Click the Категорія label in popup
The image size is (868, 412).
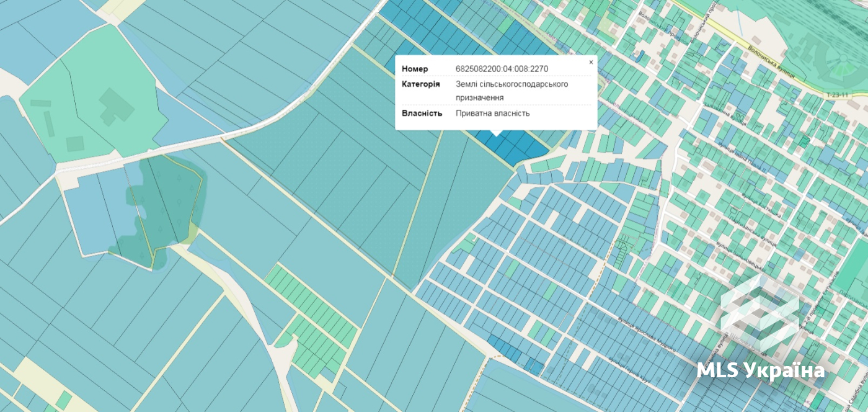(x=420, y=84)
